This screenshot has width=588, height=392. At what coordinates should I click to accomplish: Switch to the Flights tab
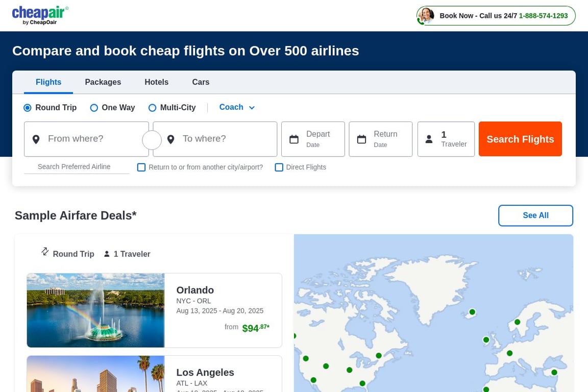click(x=48, y=82)
